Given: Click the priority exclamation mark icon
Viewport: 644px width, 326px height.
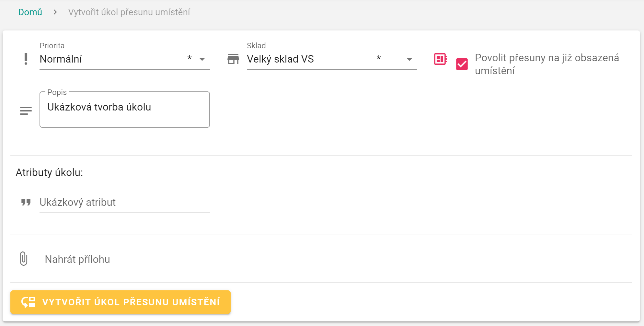Looking at the screenshot, I should (x=26, y=59).
